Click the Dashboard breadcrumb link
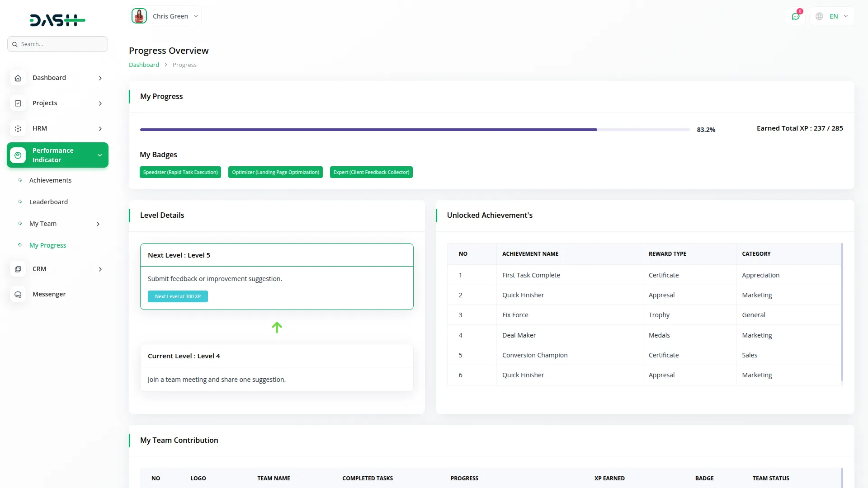This screenshot has height=488, width=868. 144,65
